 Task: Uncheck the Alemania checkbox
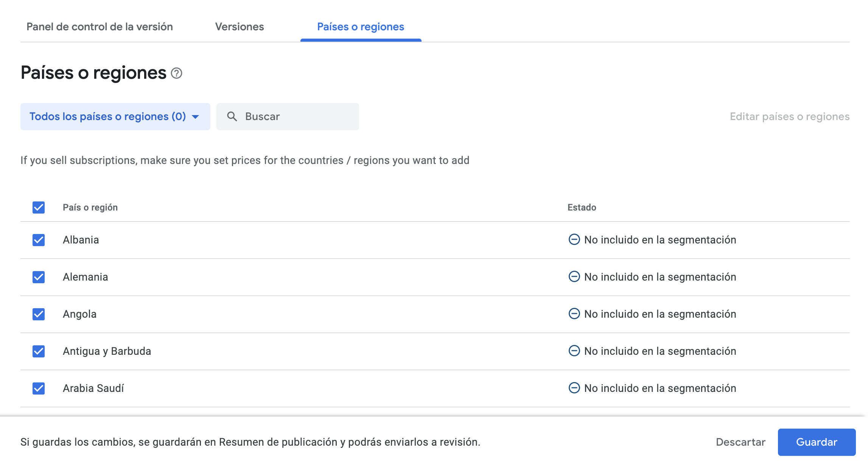pyautogui.click(x=39, y=277)
